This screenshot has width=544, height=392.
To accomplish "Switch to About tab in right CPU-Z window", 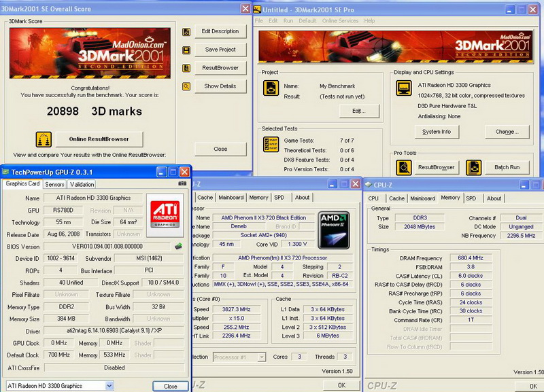I will (494, 198).
